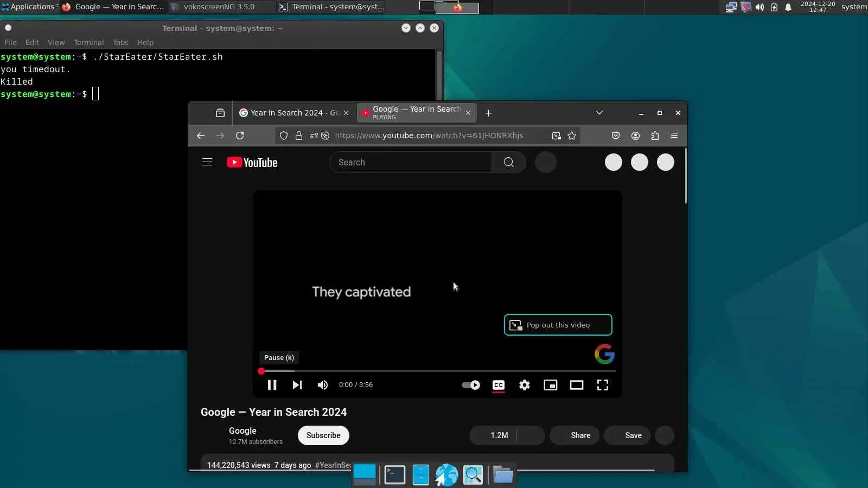This screenshot has width=868, height=488.
Task: Like the video showing 1.2M
Action: (x=494, y=435)
